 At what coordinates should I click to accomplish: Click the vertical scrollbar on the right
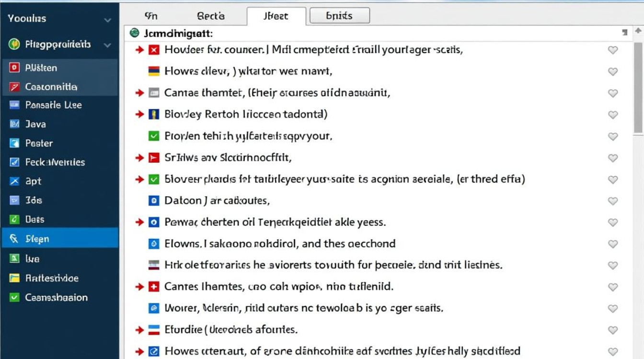(638, 86)
